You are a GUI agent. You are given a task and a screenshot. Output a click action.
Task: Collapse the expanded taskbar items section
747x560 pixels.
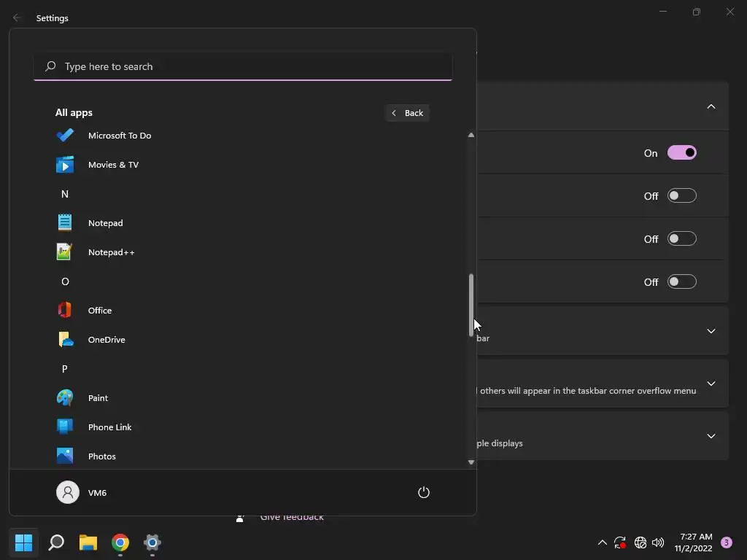[x=711, y=106]
